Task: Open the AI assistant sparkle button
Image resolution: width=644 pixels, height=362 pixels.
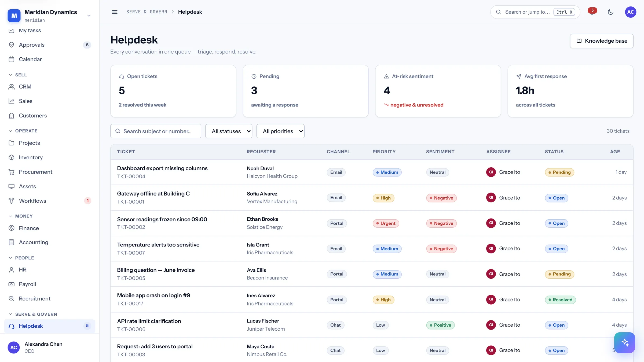Action: pyautogui.click(x=625, y=343)
